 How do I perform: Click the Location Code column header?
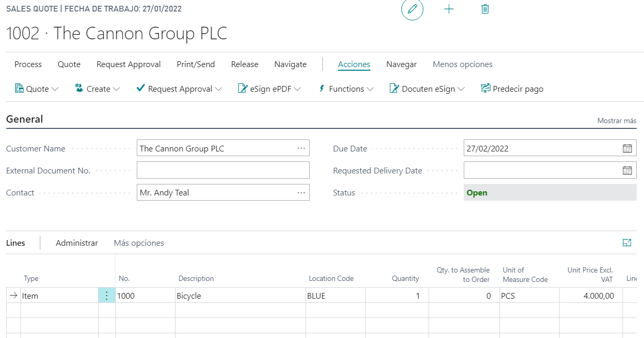(x=331, y=279)
